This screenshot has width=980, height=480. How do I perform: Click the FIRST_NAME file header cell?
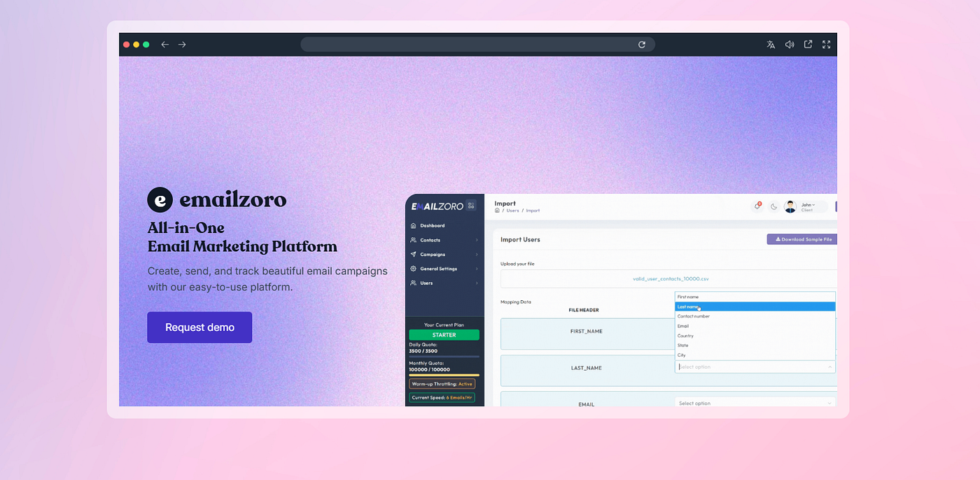586,332
